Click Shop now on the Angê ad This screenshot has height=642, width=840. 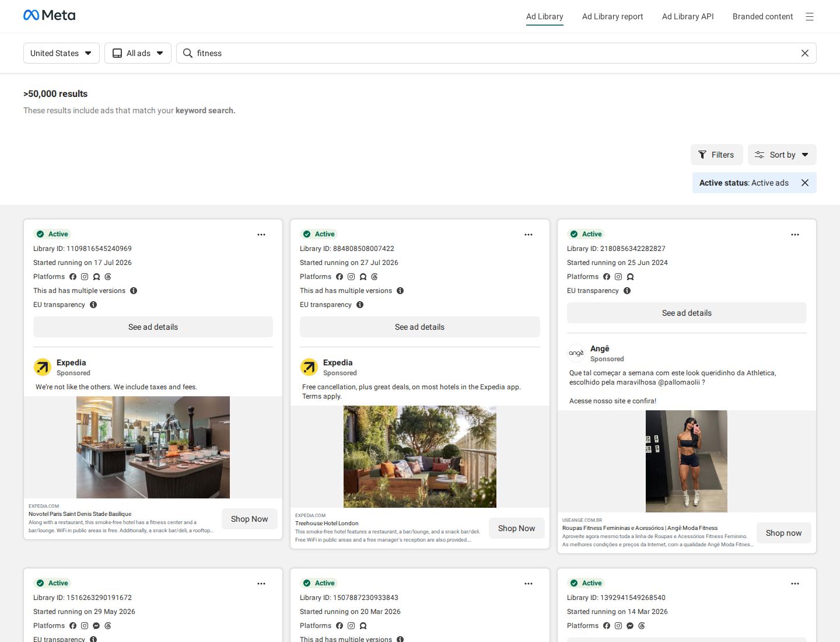point(784,533)
